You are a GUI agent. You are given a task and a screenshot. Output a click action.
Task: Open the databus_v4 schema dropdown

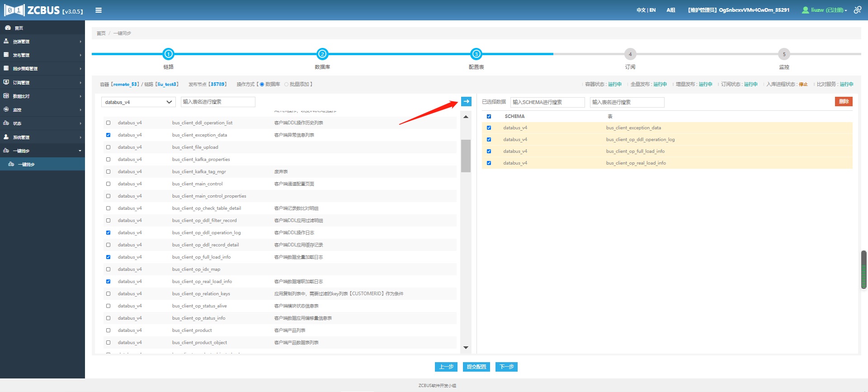pos(138,102)
